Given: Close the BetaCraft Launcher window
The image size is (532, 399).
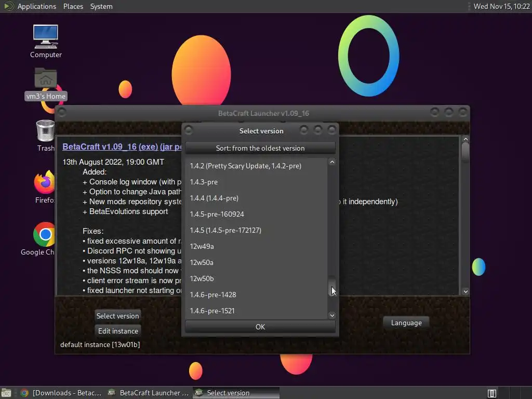Looking at the screenshot, I should [x=463, y=112].
